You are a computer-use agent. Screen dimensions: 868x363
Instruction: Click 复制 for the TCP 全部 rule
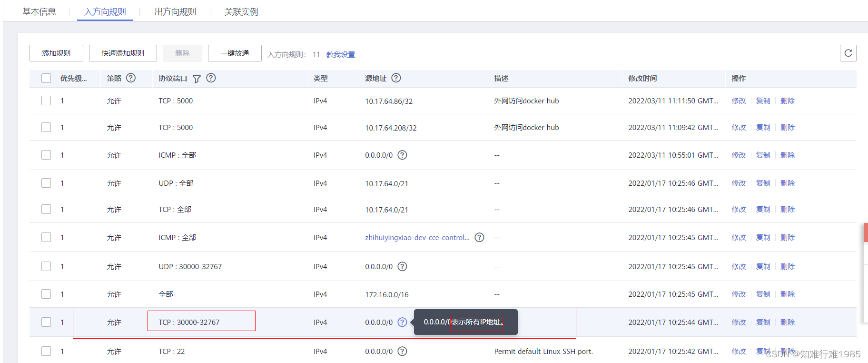click(x=763, y=209)
